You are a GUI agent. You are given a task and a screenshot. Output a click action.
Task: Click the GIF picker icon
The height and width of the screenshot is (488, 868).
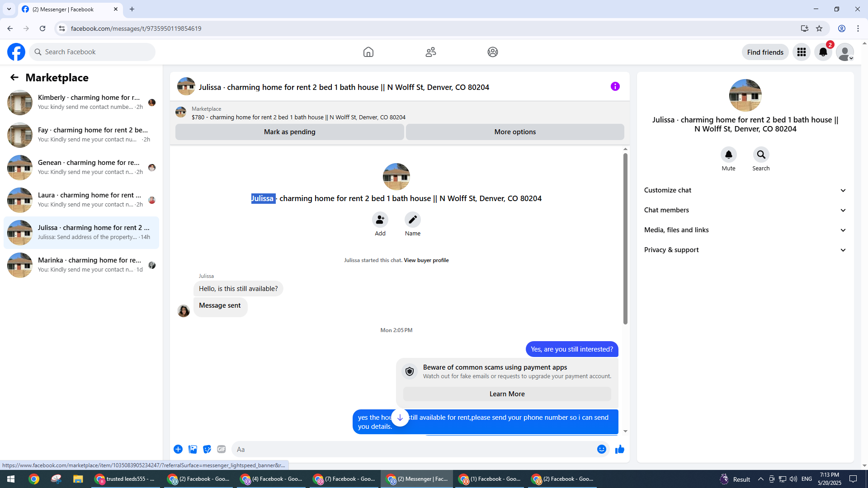pos(221,449)
